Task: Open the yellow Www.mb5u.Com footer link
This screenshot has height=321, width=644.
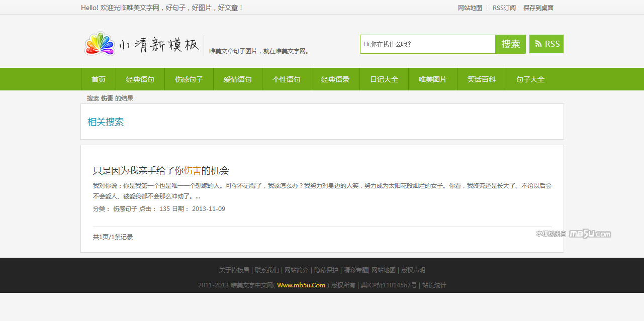Action: (x=301, y=285)
